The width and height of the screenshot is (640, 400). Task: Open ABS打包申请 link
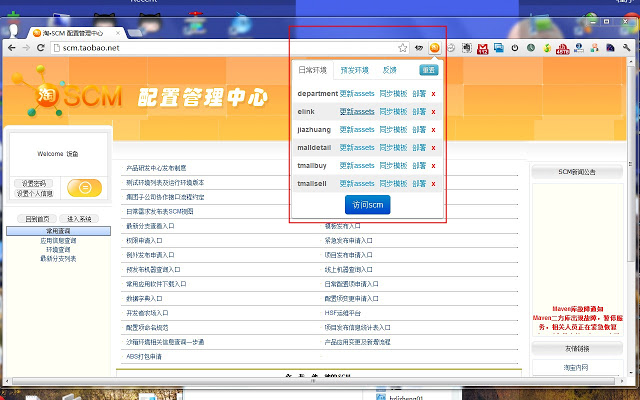[144, 356]
